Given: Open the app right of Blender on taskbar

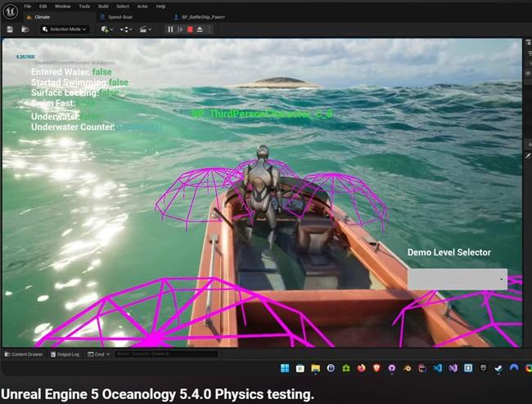Looking at the screenshot, I should click(x=422, y=368).
